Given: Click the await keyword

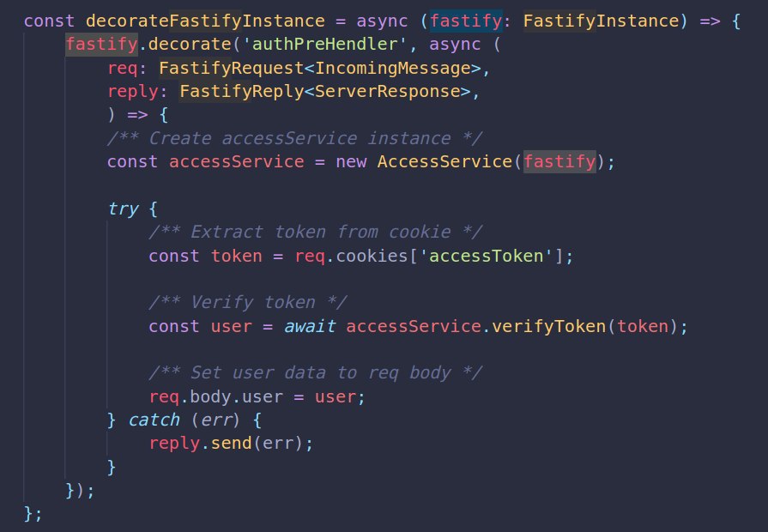Looking at the screenshot, I should click(310, 326).
